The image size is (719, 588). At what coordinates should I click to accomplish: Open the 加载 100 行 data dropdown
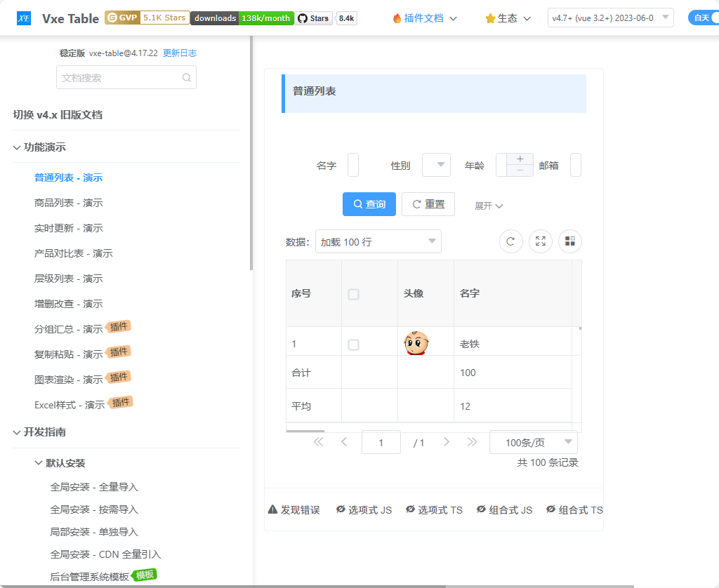click(378, 242)
